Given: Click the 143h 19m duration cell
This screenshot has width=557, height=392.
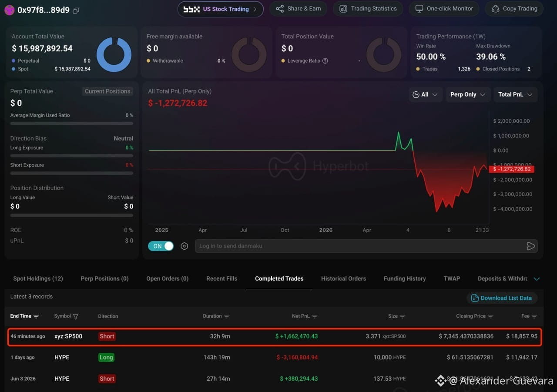Looking at the screenshot, I should coord(217,357).
